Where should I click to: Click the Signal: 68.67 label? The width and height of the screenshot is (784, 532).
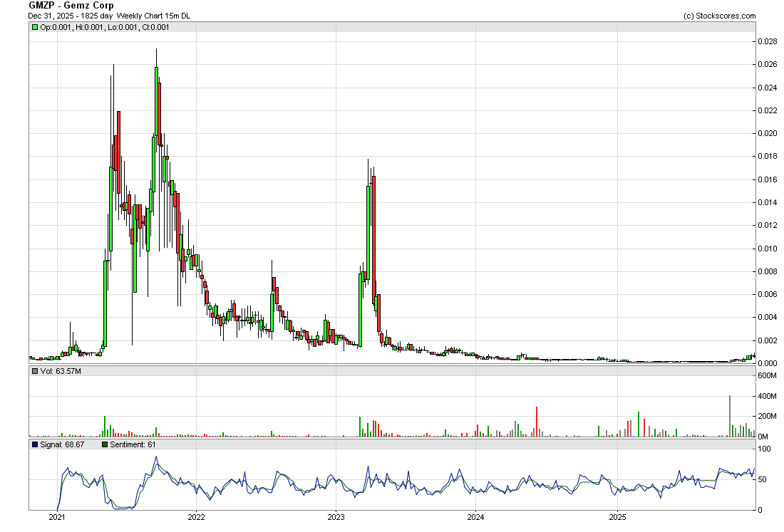pos(62,444)
